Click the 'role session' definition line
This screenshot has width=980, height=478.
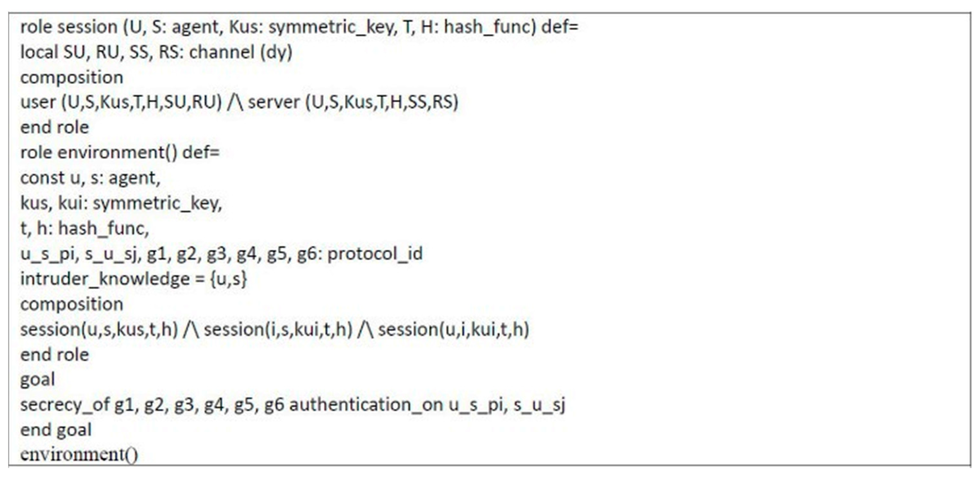[299, 27]
